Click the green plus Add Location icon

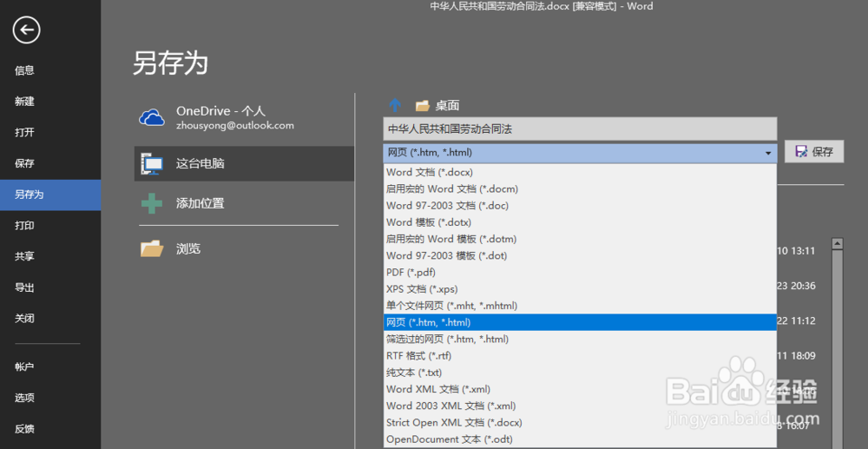[152, 203]
